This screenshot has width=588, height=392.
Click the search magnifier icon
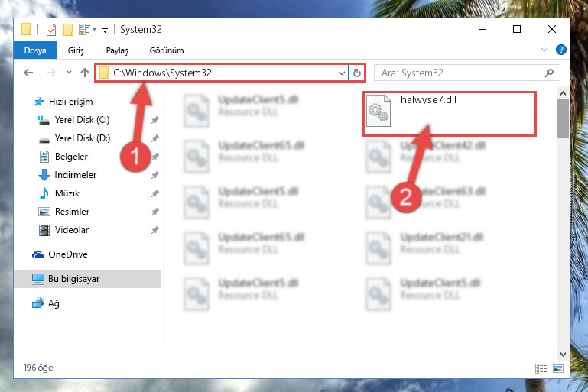coord(549,73)
